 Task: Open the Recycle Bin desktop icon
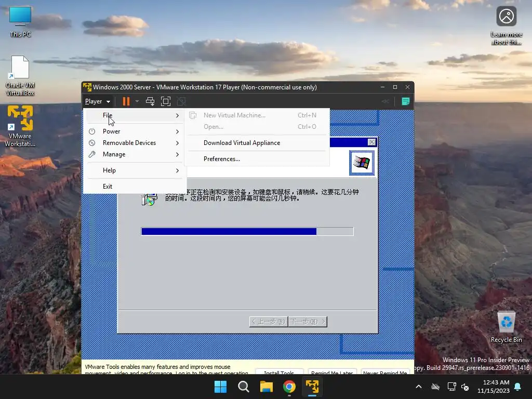[x=506, y=327]
